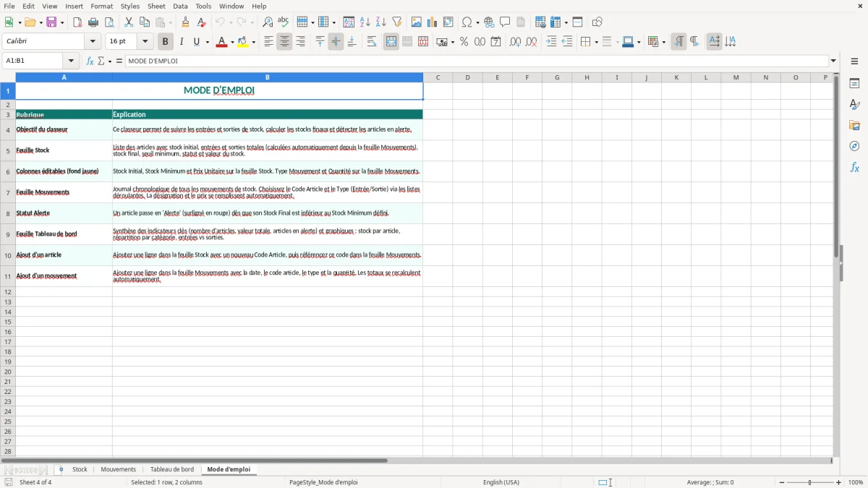Open font color dropdown arrow

pos(231,42)
